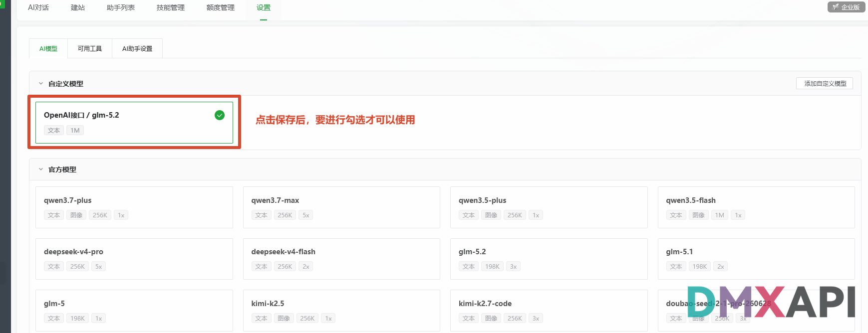Select the AI模型 tab

48,48
